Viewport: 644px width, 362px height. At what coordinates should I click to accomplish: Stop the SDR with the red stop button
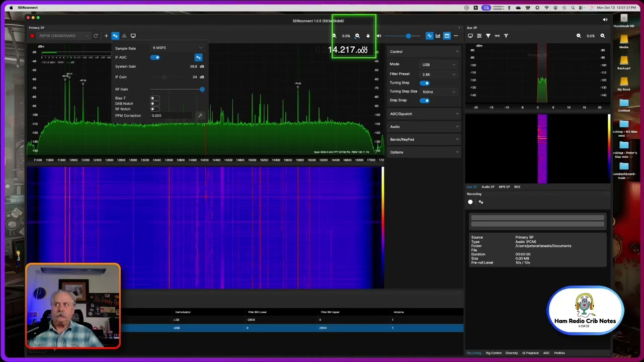coord(33,36)
